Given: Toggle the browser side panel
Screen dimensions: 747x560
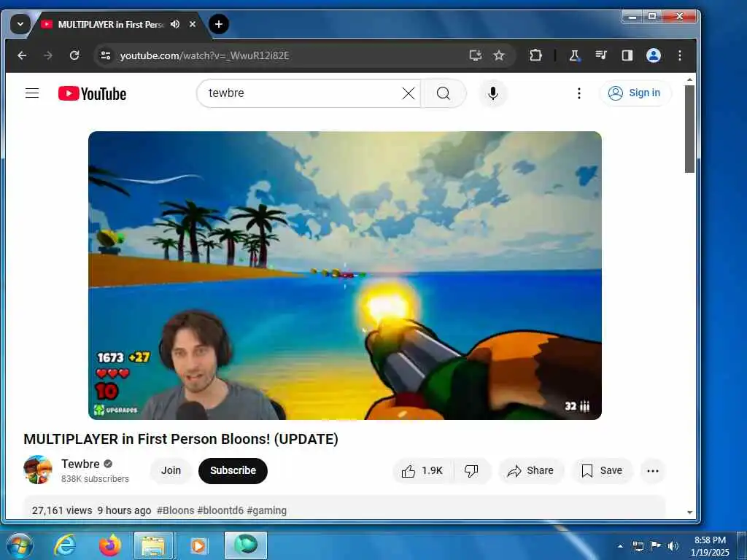Looking at the screenshot, I should [627, 55].
